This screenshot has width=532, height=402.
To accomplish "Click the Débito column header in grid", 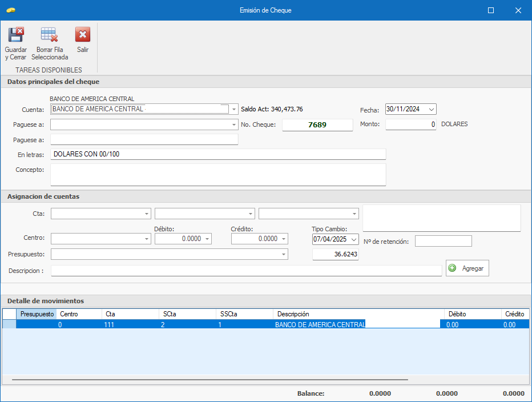I will pyautogui.click(x=473, y=314).
